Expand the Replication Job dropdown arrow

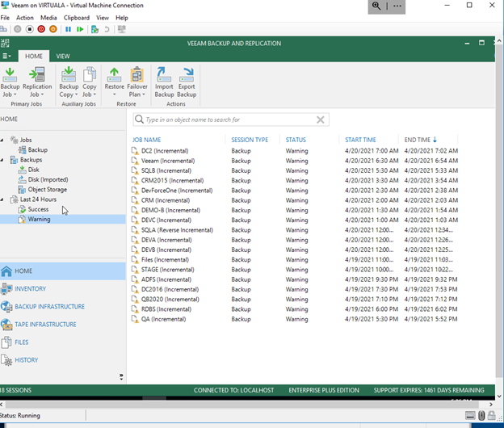[42, 94]
